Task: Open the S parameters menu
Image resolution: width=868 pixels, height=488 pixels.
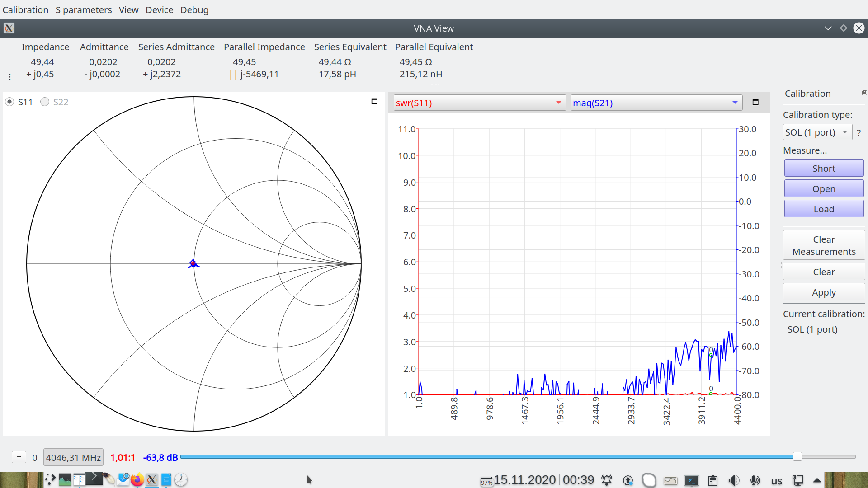Action: [x=83, y=10]
